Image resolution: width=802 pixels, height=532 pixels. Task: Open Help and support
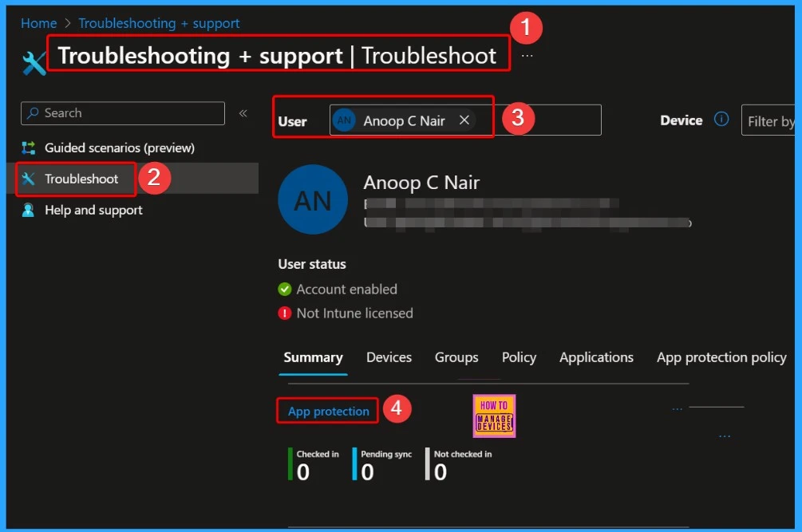[x=93, y=210]
